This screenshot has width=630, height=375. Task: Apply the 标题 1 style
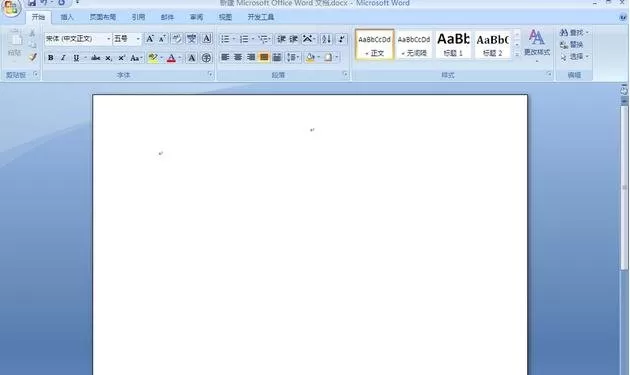click(453, 45)
